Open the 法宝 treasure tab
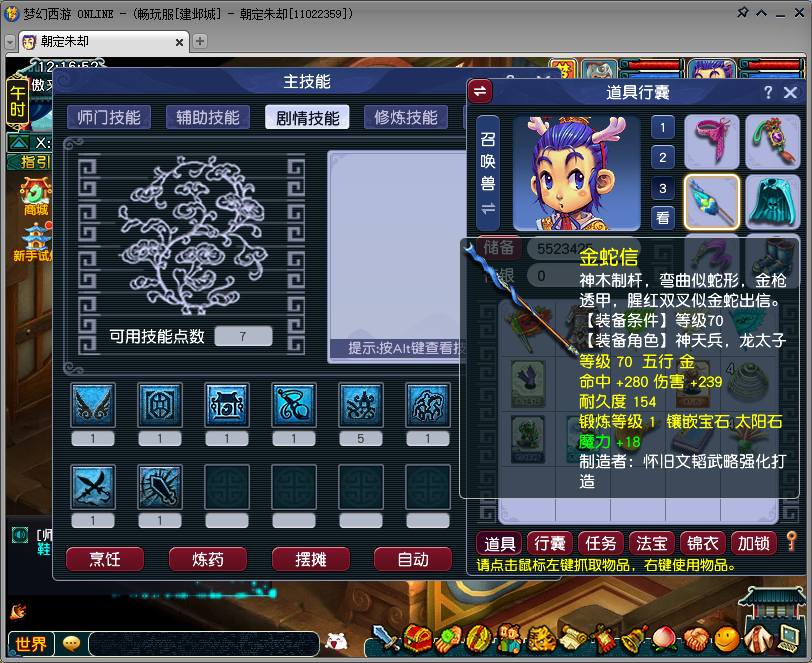The height and width of the screenshot is (663, 812). click(651, 543)
